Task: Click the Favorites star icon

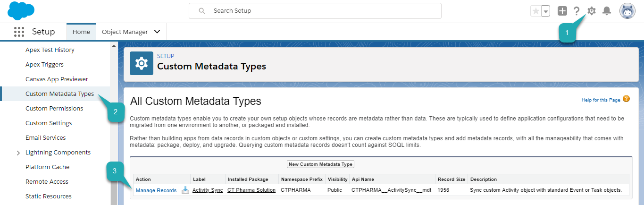Action: 535,11
